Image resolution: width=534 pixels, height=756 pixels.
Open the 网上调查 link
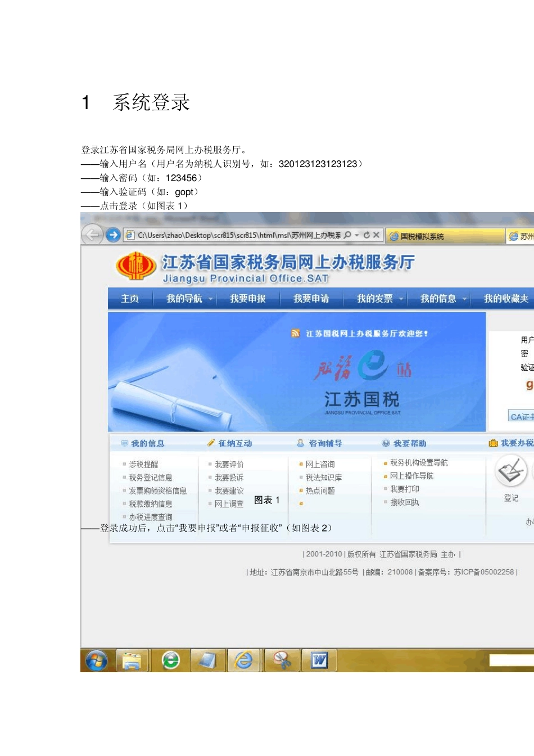229,504
